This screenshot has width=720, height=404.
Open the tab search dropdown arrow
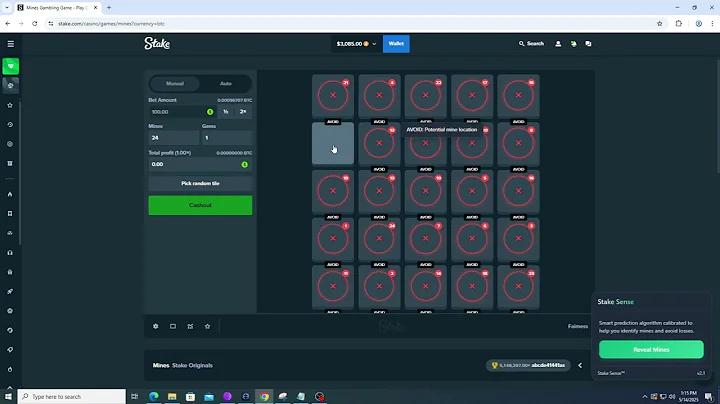pos(6,8)
